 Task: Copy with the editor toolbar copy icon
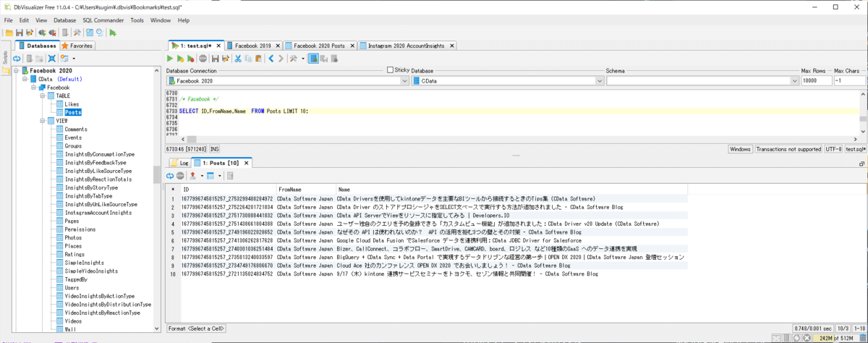point(247,58)
